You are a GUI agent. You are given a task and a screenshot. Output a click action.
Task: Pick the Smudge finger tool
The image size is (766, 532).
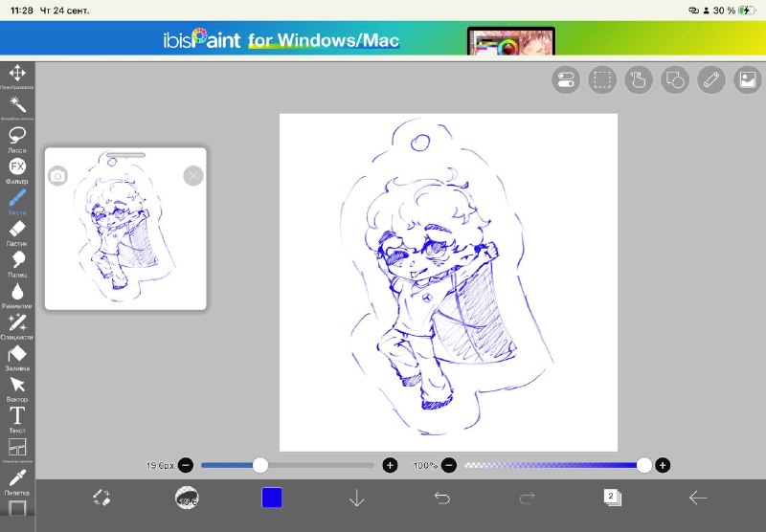pos(17,263)
